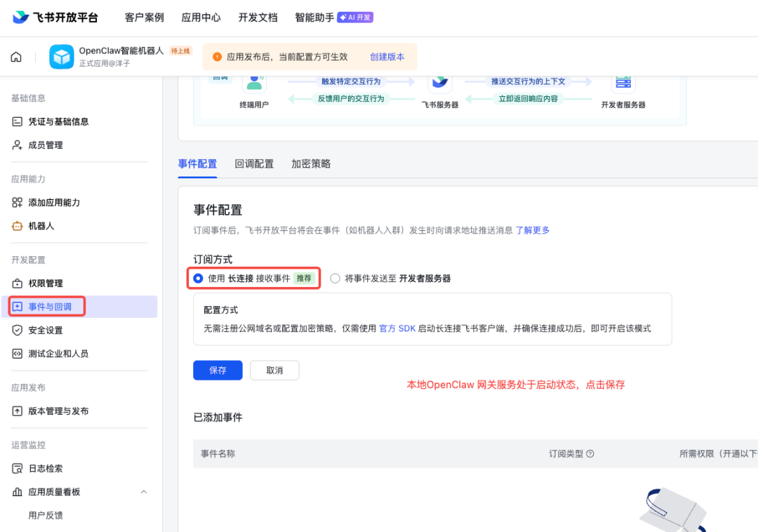Image resolution: width=758 pixels, height=532 pixels.
Task: Click the 测试企业和人员 code icon
Action: 18,354
